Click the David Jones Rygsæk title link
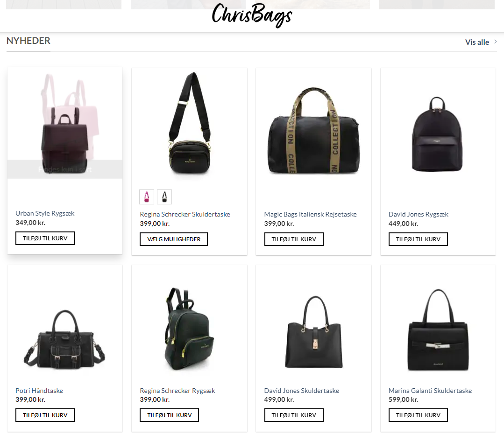This screenshot has height=434, width=504. click(x=418, y=214)
